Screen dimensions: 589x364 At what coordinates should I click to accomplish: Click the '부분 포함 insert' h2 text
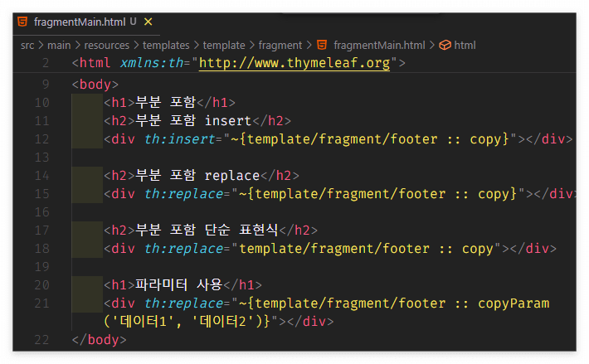[193, 120]
